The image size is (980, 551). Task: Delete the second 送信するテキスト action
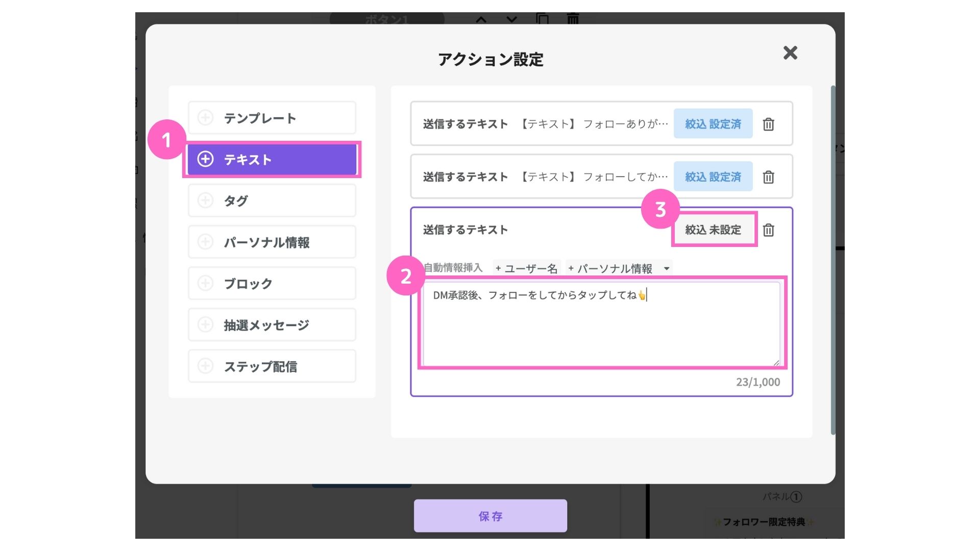click(x=768, y=177)
